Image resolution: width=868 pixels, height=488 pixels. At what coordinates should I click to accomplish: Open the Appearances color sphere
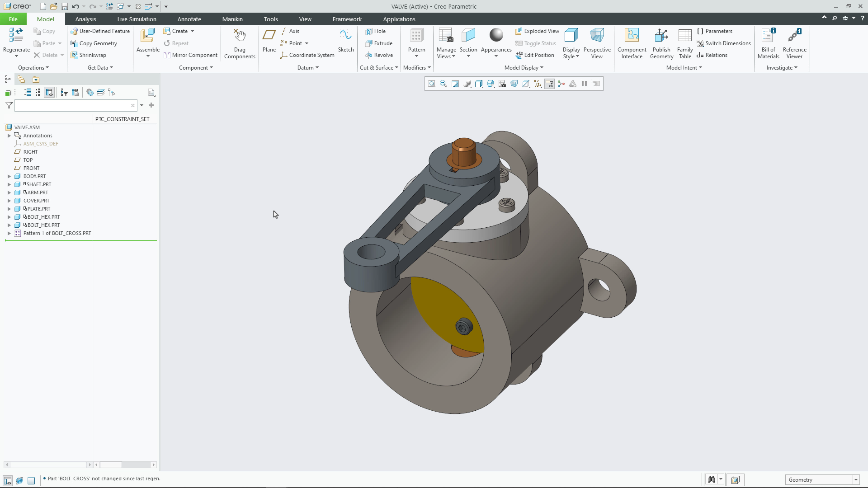coord(496,35)
